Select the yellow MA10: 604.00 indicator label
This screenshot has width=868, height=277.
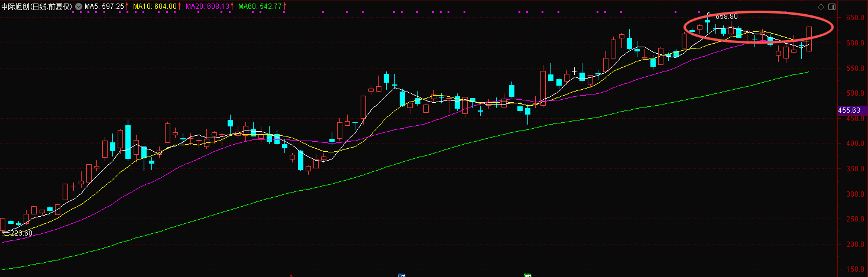pyautogui.click(x=155, y=6)
